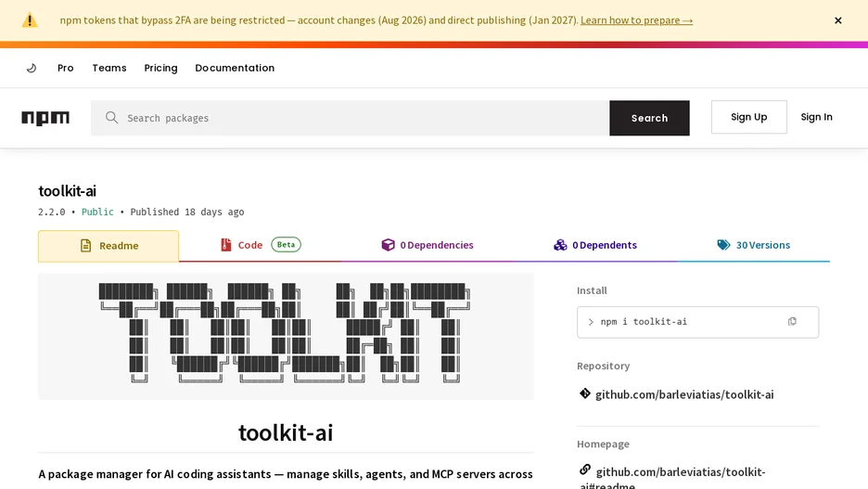Click the version number 2.2.0
This screenshot has height=489, width=868.
[x=52, y=212]
